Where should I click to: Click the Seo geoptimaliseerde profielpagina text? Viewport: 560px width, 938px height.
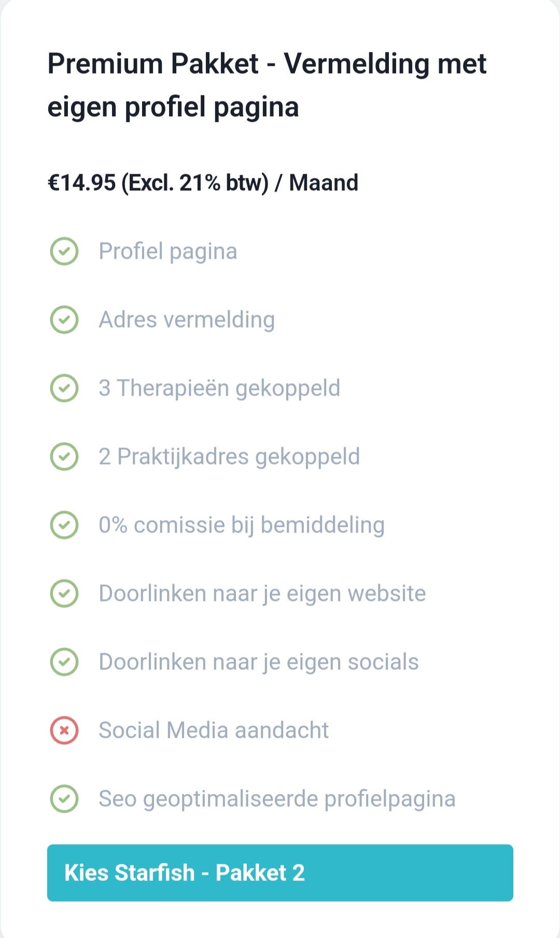pyautogui.click(x=277, y=800)
